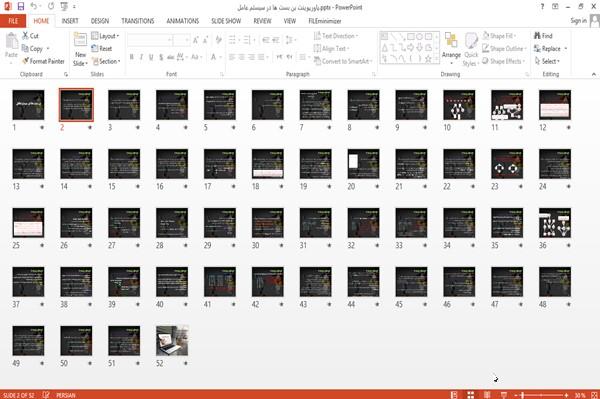600x399 pixels.
Task: Open the Layout dropdown
Action: point(105,36)
